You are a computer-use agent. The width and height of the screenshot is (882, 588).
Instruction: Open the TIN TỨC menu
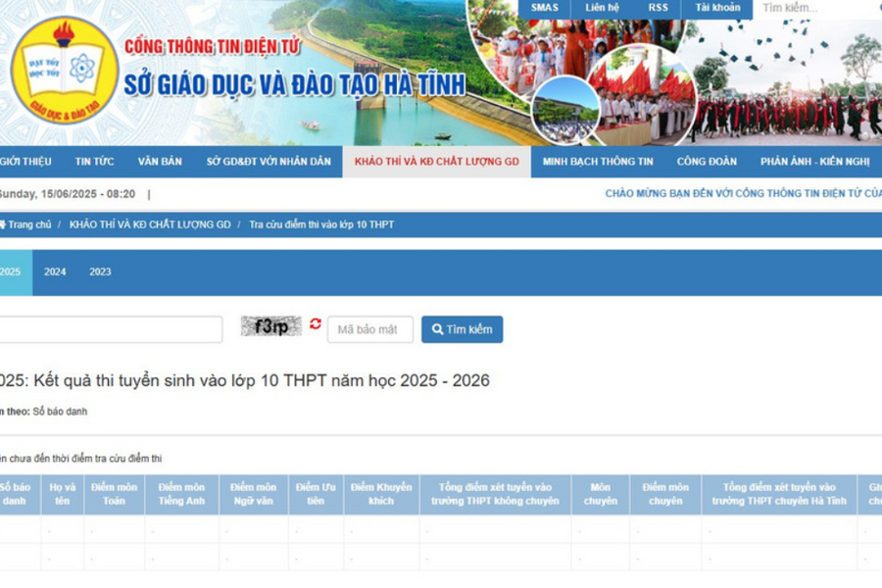[x=93, y=161]
